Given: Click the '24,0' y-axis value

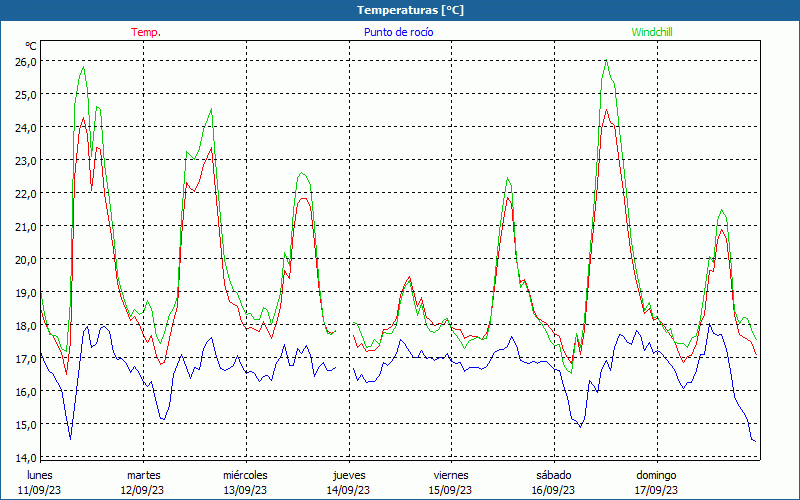Looking at the screenshot, I should [x=27, y=128].
